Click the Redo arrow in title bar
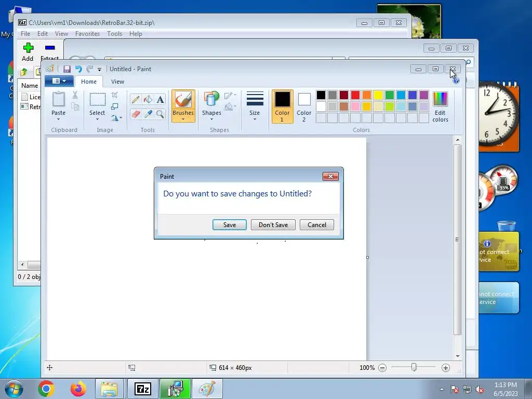 [89, 69]
